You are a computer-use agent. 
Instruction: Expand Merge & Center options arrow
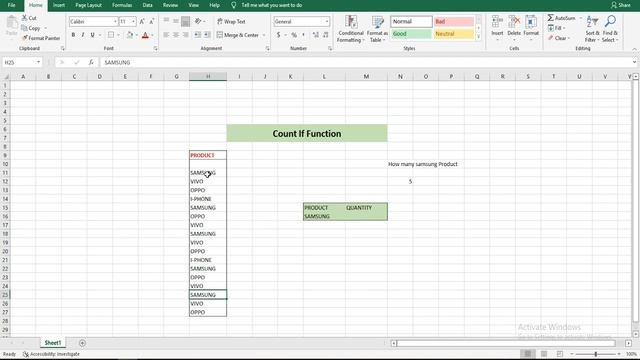[264, 35]
